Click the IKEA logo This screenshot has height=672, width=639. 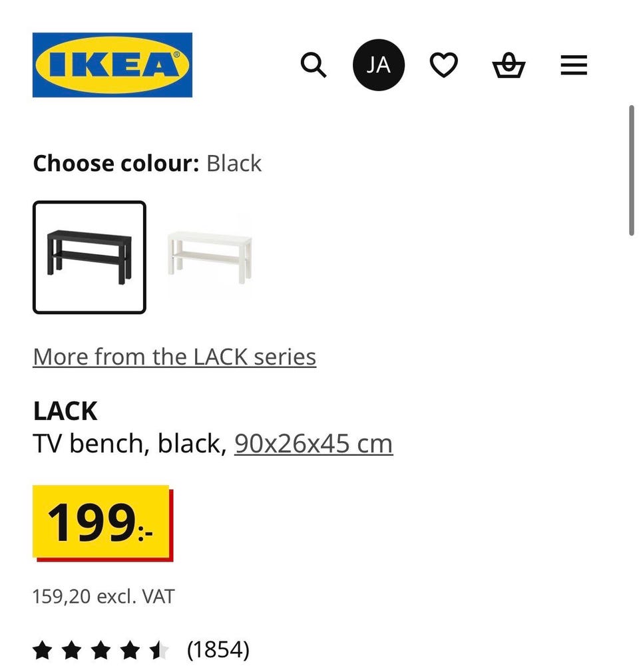point(112,65)
